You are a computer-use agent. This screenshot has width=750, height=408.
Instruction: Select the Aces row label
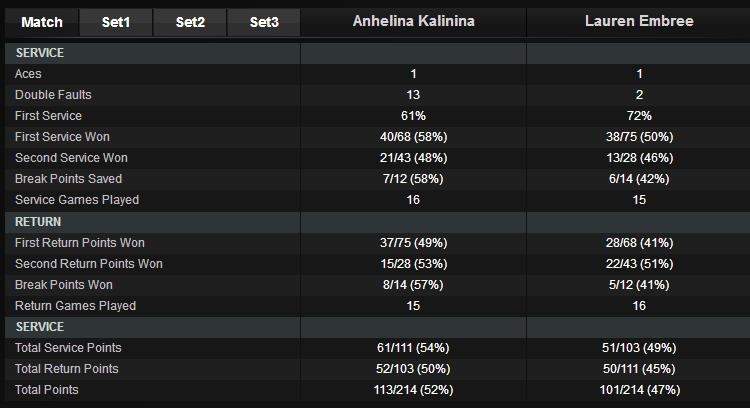tap(28, 74)
